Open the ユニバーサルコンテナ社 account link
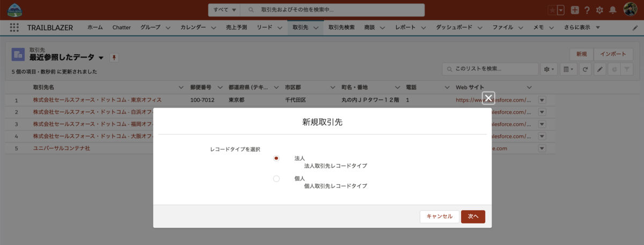 point(62,148)
